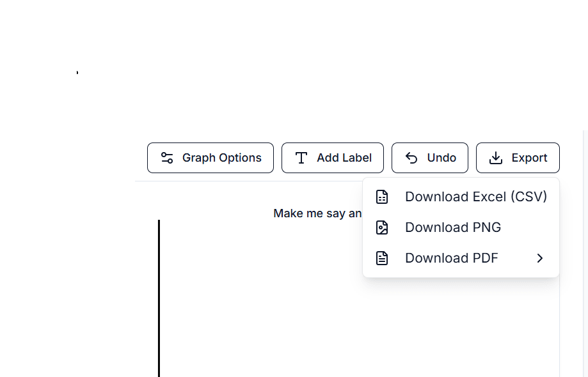Click the small black mark at top left
The width and height of the screenshot is (588, 377).
point(77,73)
